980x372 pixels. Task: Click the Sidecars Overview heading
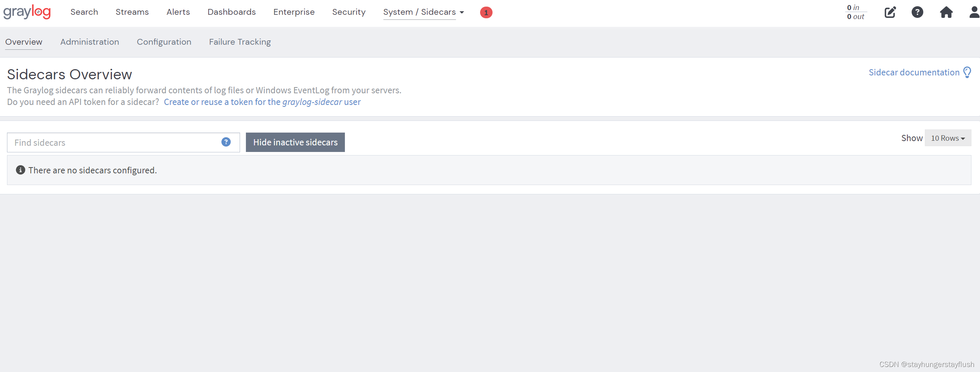pyautogui.click(x=70, y=74)
